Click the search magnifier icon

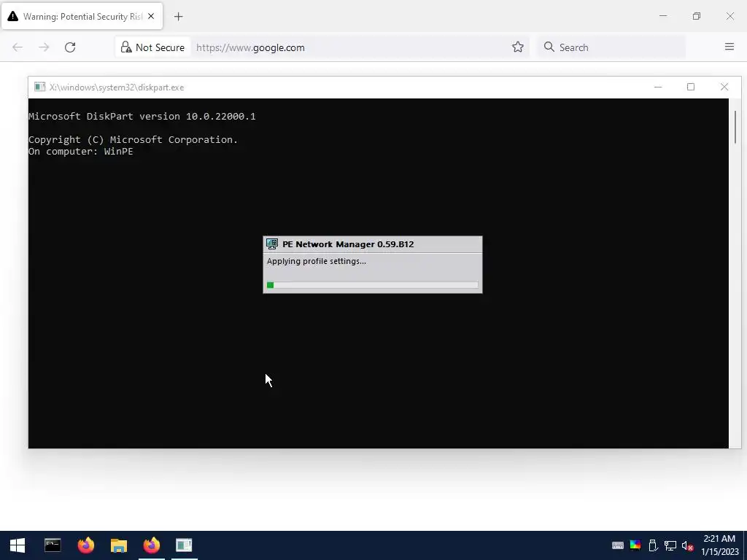[549, 47]
